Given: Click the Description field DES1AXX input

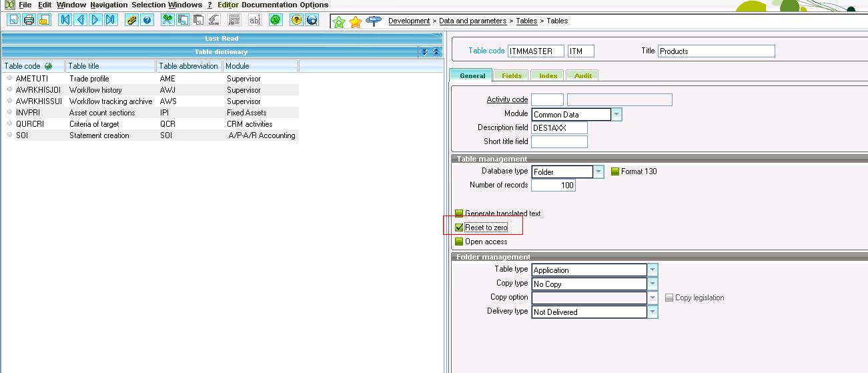Looking at the screenshot, I should click(559, 127).
